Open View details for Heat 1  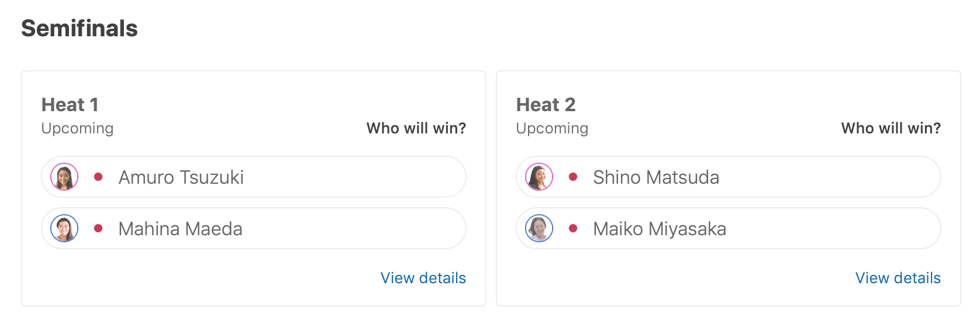point(423,278)
